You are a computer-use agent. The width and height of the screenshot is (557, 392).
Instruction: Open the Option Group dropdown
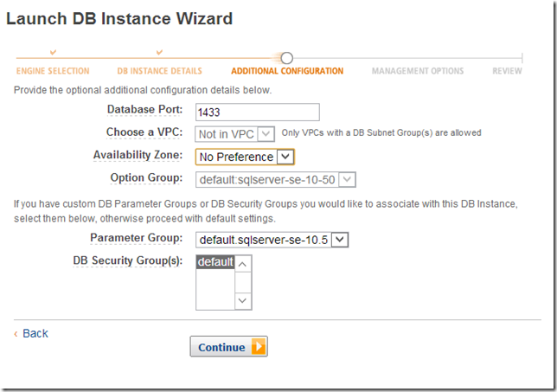pos(348,179)
